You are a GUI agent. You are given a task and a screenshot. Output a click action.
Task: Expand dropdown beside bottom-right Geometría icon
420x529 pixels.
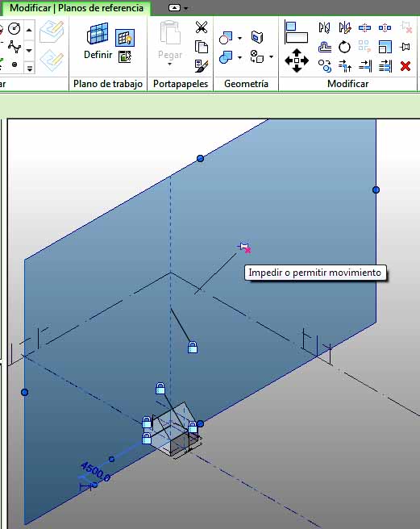(271, 57)
